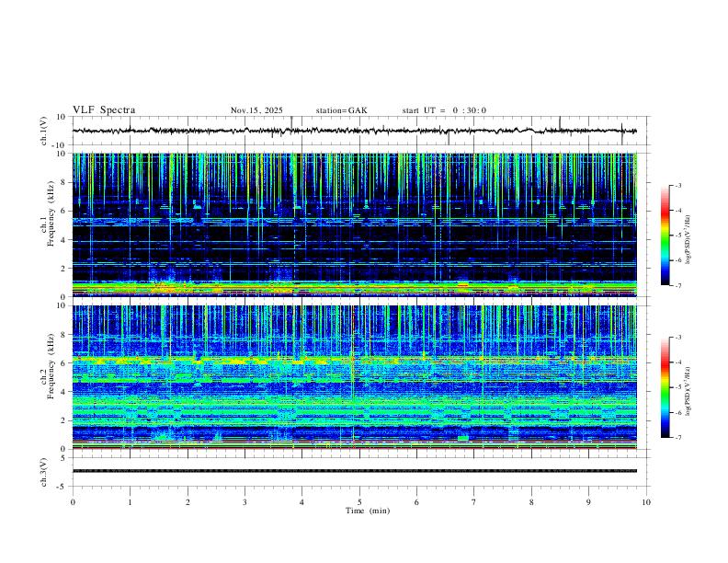This screenshot has height=563, width=728.
Task: Click time axis tick label "5"
Action: 359,502
